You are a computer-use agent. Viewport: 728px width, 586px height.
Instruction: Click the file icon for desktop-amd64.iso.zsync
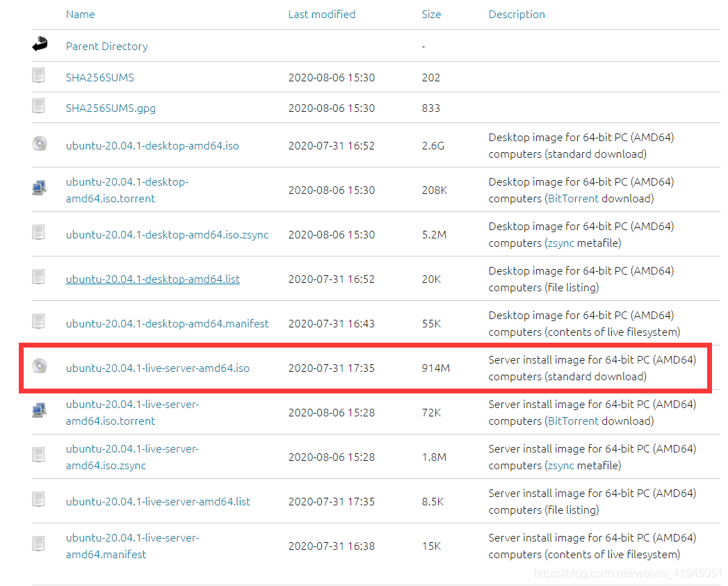coord(38,232)
